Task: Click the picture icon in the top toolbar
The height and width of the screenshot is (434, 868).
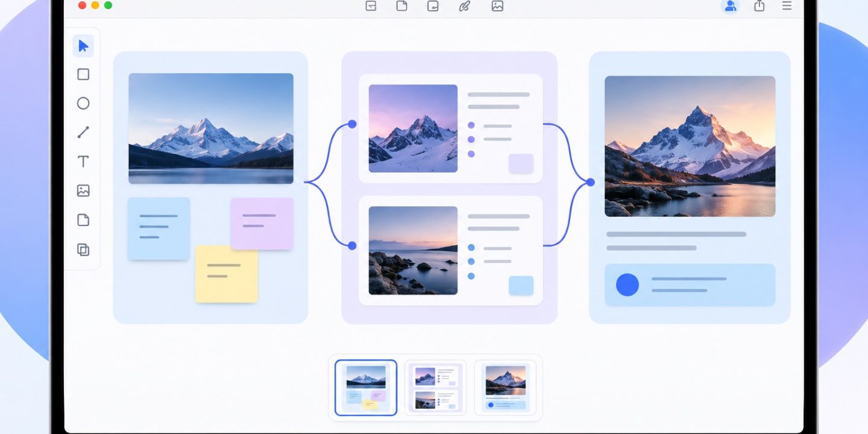Action: click(497, 6)
